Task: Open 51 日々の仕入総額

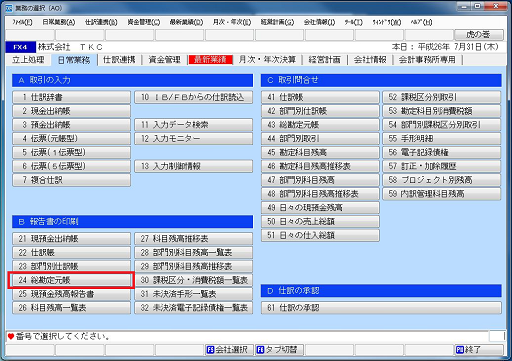Action: point(320,236)
